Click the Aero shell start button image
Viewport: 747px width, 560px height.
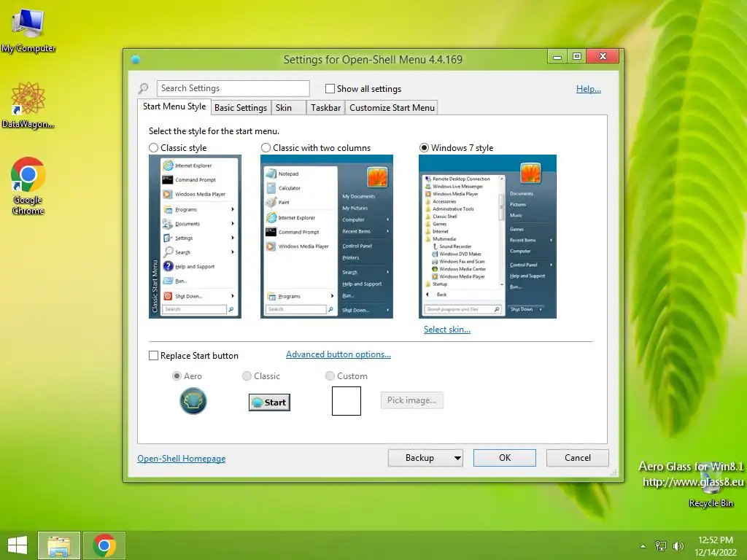(193, 401)
